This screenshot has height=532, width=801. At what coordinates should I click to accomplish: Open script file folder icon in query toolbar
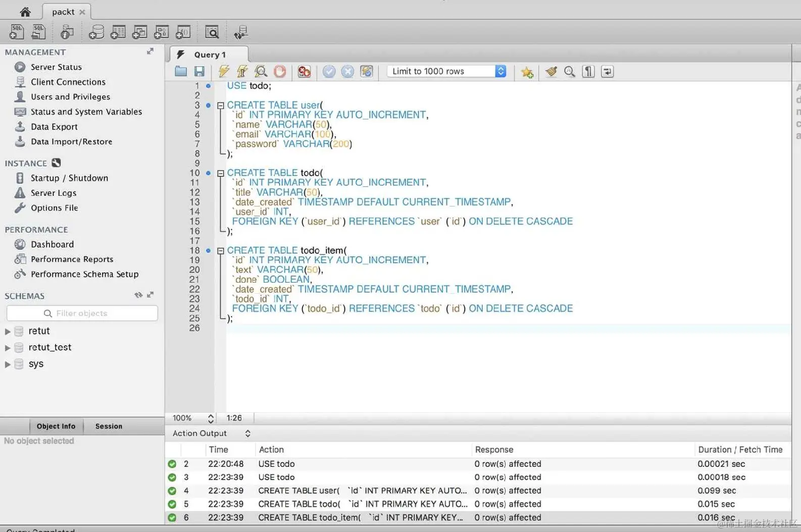pos(181,71)
